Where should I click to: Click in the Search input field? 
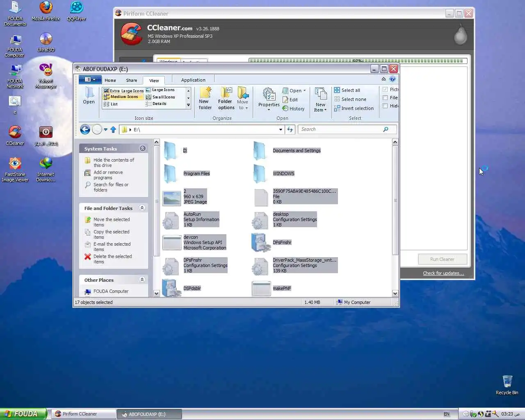tap(340, 129)
